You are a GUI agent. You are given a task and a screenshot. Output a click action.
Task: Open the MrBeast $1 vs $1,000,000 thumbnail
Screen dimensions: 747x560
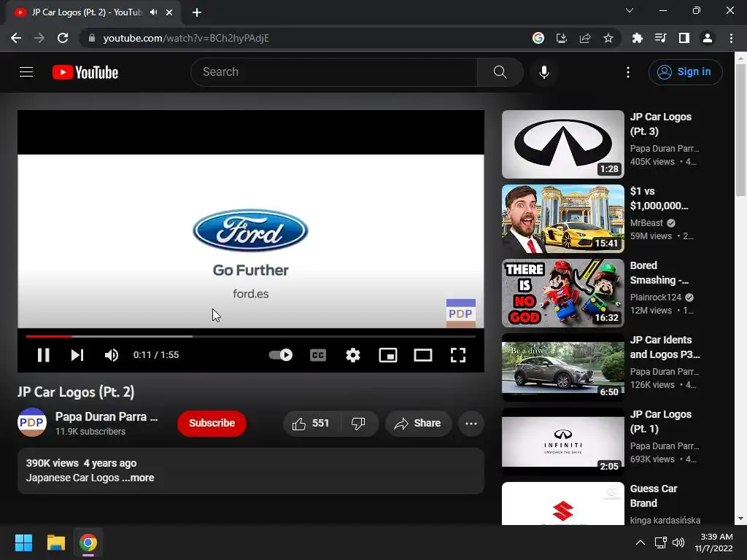tap(562, 219)
